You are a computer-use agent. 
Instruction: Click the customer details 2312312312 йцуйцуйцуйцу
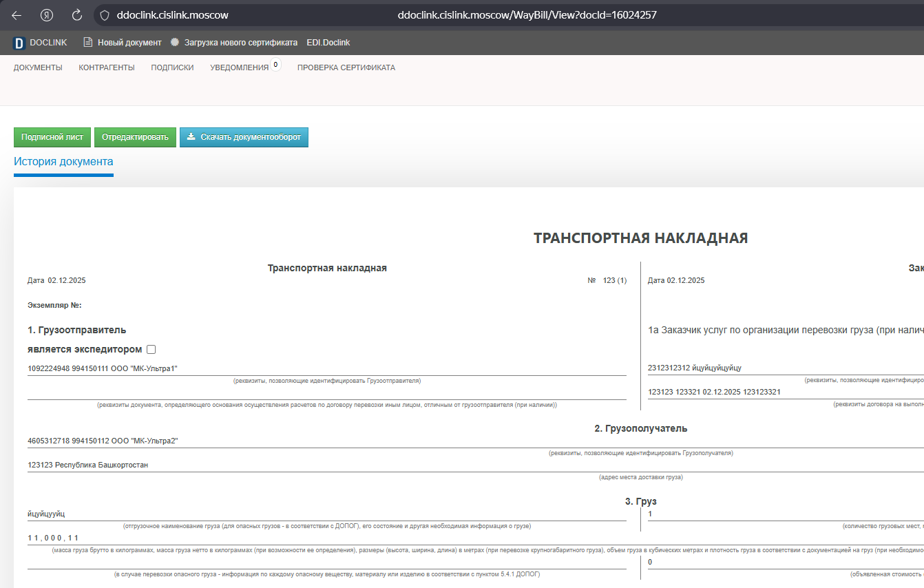coord(695,368)
